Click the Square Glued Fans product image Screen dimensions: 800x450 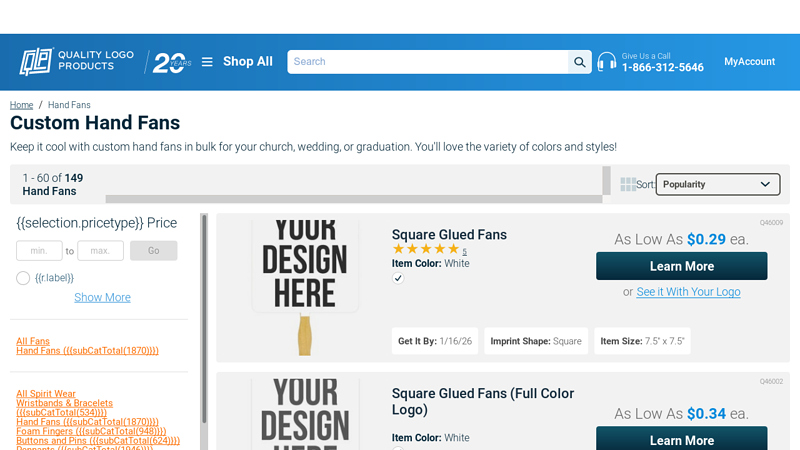[x=304, y=285]
